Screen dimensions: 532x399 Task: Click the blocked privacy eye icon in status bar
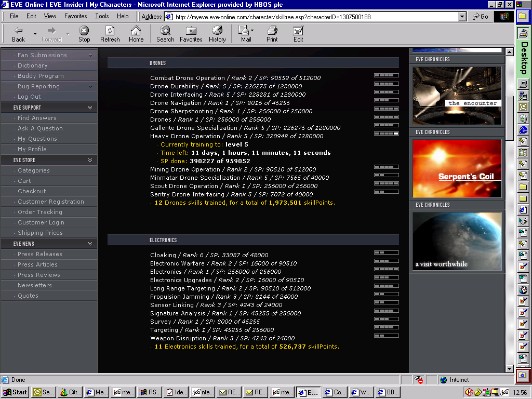pyautogui.click(x=419, y=380)
